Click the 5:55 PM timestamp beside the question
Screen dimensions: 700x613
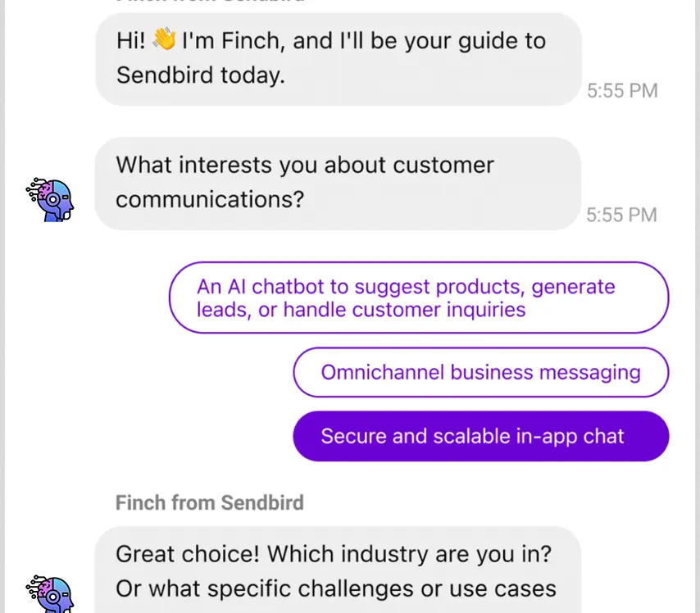(622, 215)
